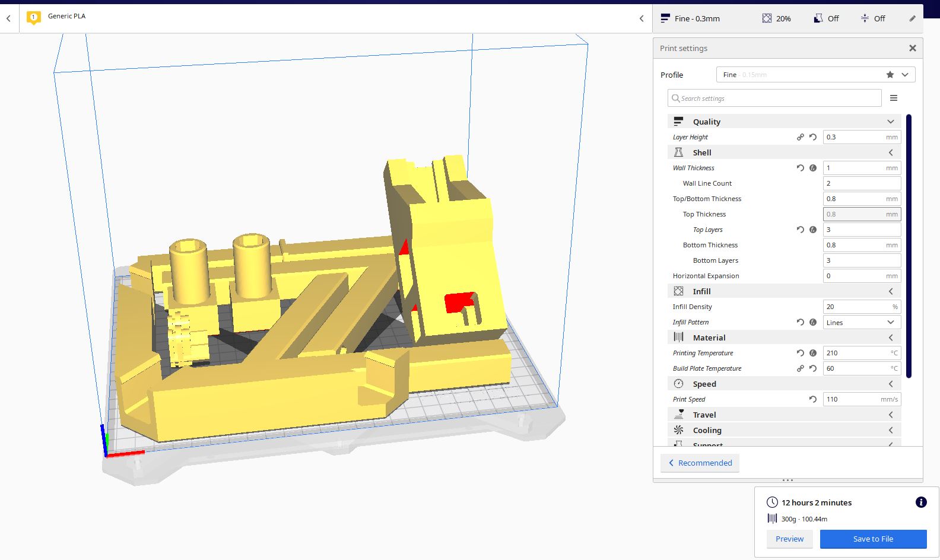Close the Print settings panel

(x=913, y=48)
